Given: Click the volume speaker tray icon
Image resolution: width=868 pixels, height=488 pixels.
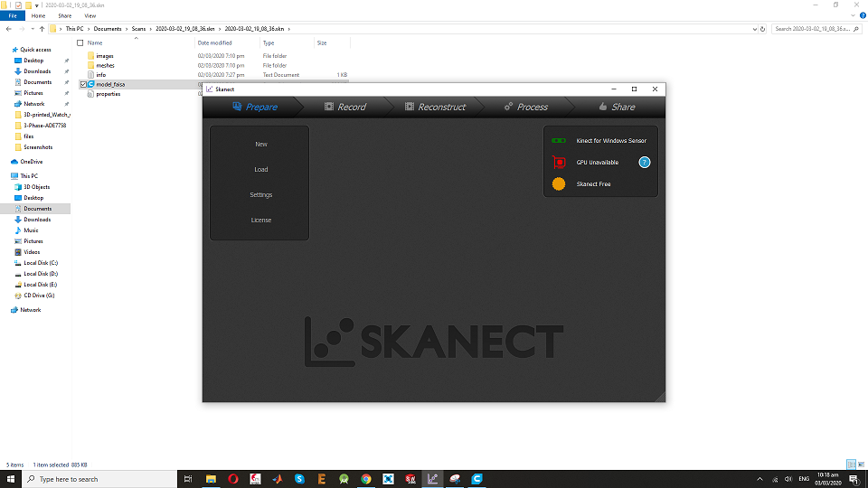Looking at the screenshot, I should click(788, 479).
